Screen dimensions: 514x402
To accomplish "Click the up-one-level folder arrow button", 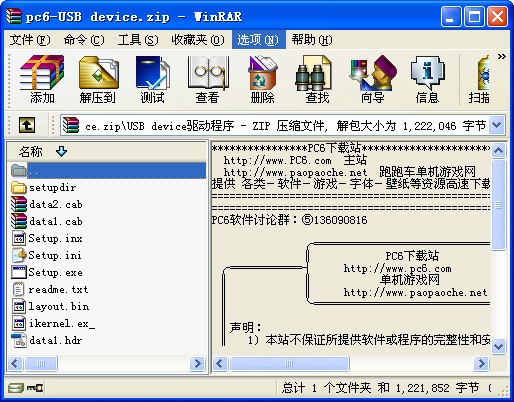I will [27, 125].
